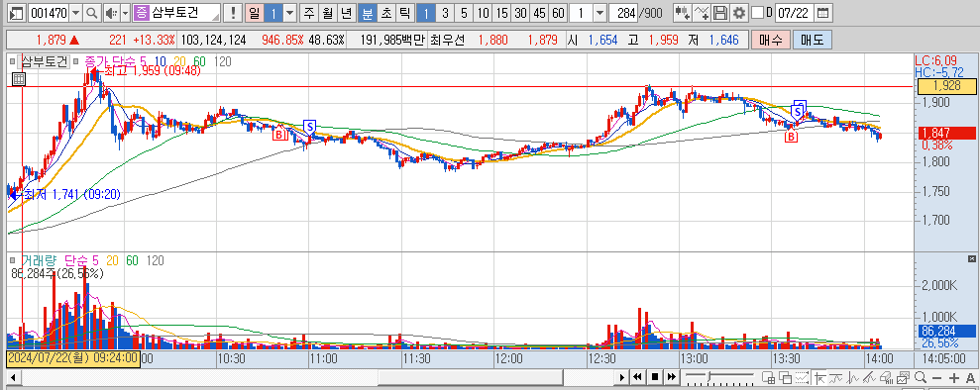Image resolution: width=980 pixels, height=390 pixels.
Task: Close the volume panel with its x button
Action: click(x=971, y=258)
